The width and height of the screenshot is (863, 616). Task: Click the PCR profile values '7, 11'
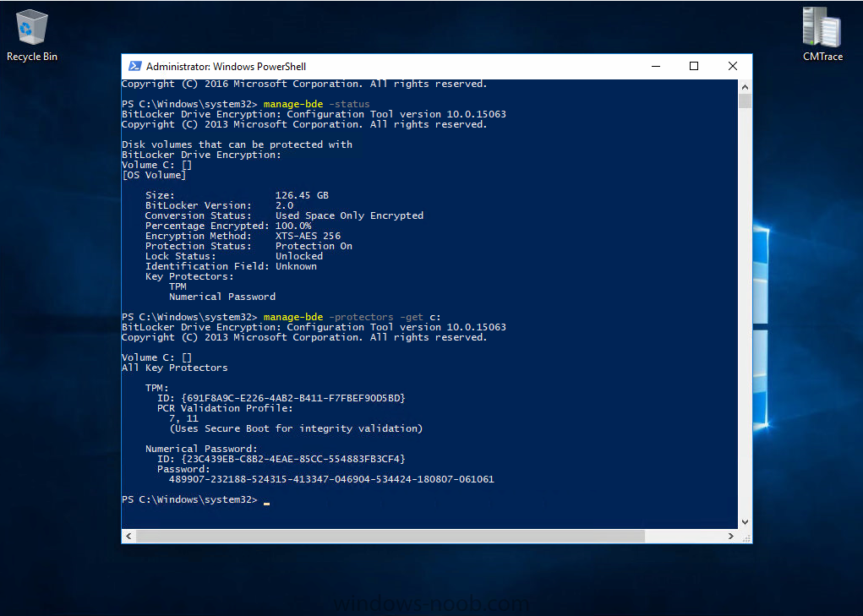[x=183, y=418]
